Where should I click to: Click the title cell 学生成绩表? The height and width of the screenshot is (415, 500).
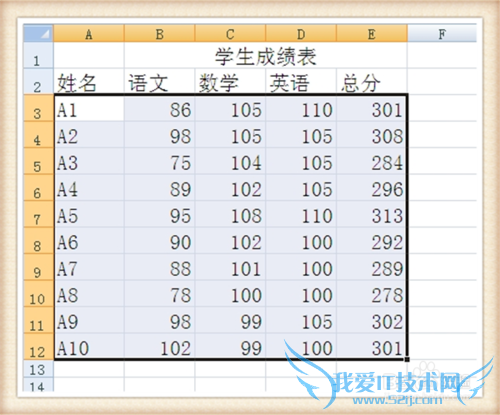[265, 56]
